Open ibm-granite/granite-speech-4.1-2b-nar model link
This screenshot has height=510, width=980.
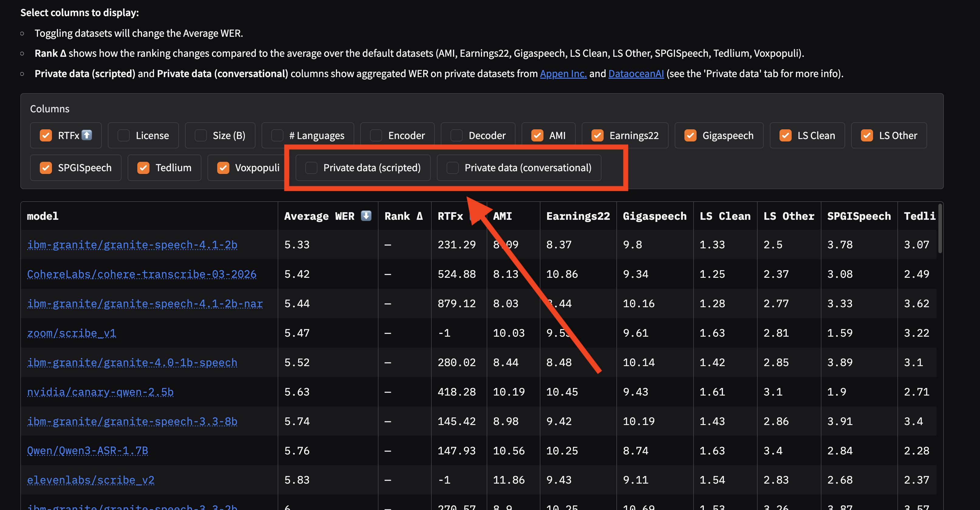pos(145,303)
